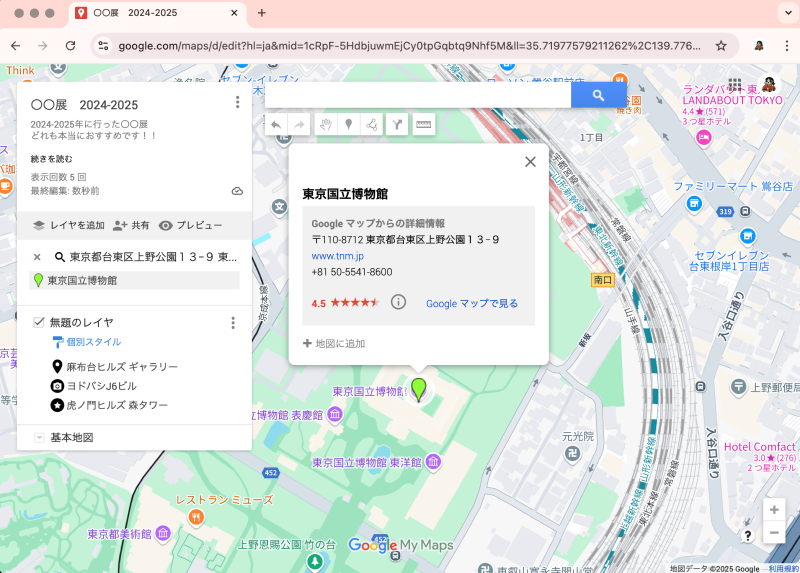Click 東京国立博物館 search result row
The height and width of the screenshot is (573, 800).
point(134,280)
